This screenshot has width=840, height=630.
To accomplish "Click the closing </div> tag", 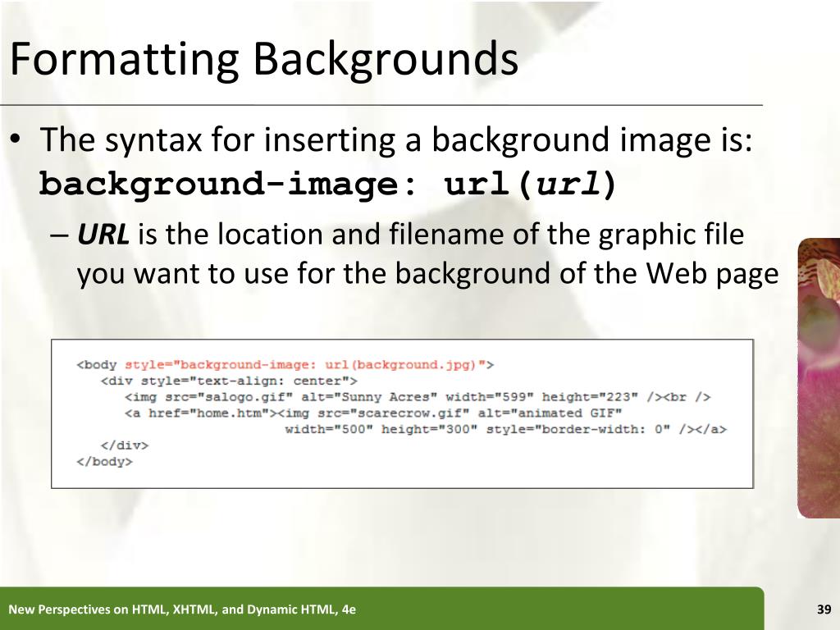I will (x=125, y=445).
